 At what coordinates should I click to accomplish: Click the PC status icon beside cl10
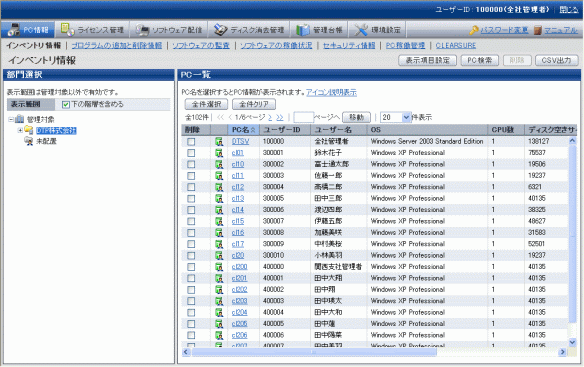click(219, 164)
